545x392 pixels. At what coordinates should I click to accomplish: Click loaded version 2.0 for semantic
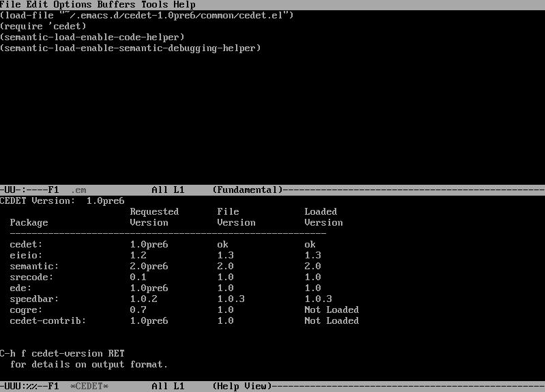(312, 267)
